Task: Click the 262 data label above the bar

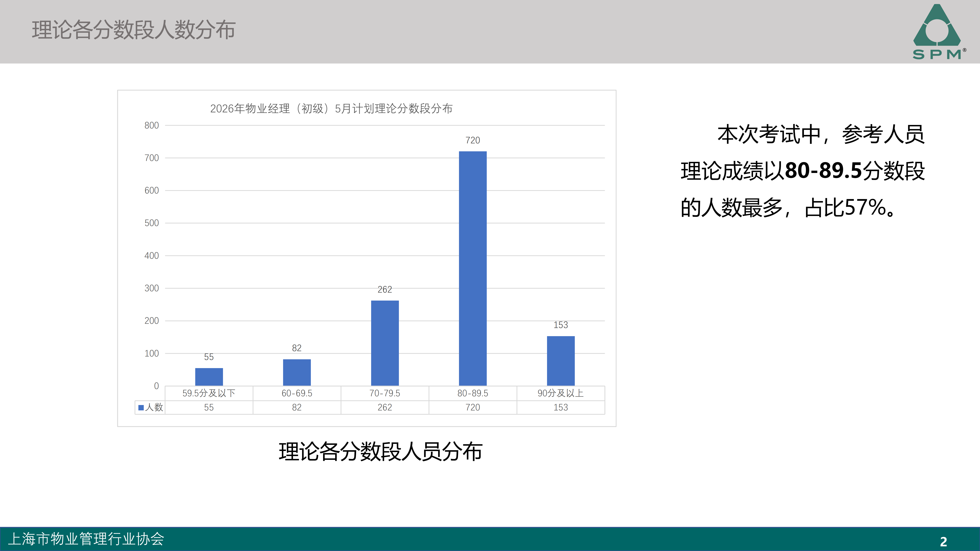Action: point(385,290)
